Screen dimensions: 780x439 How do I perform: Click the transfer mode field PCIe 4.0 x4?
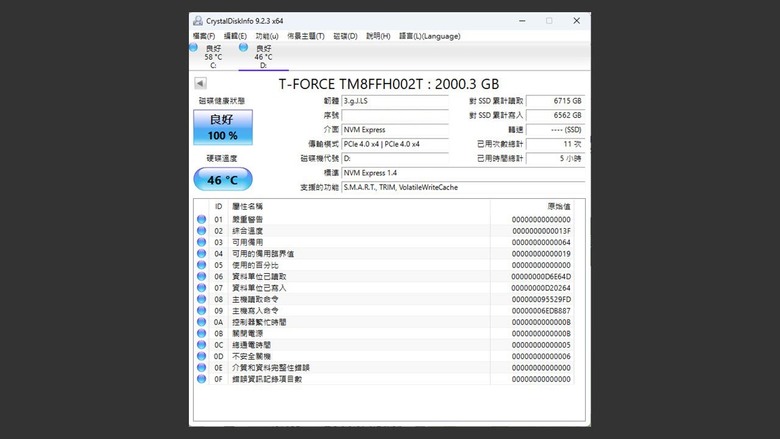(x=395, y=145)
